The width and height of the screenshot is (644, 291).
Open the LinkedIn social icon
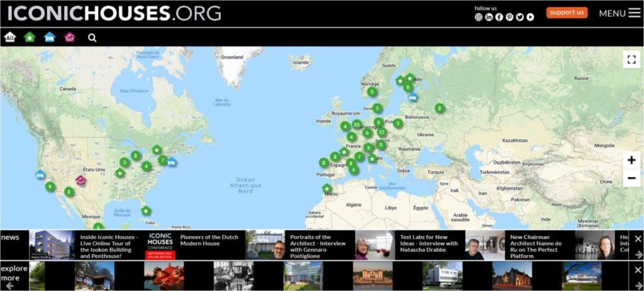click(489, 17)
